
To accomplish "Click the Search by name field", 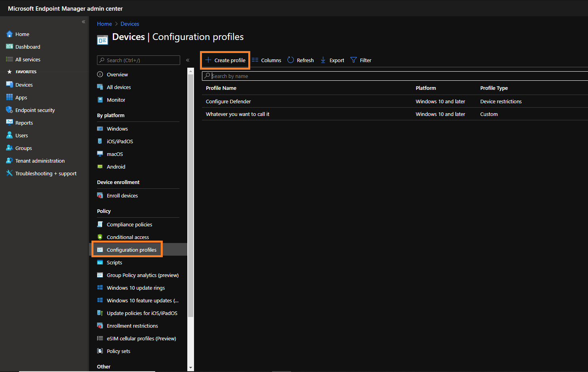I will click(395, 76).
